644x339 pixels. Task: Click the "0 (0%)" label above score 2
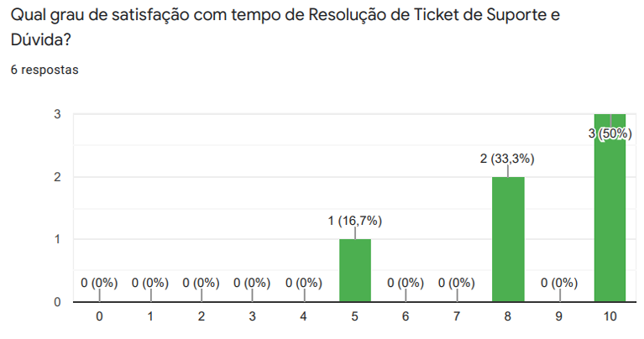click(202, 283)
